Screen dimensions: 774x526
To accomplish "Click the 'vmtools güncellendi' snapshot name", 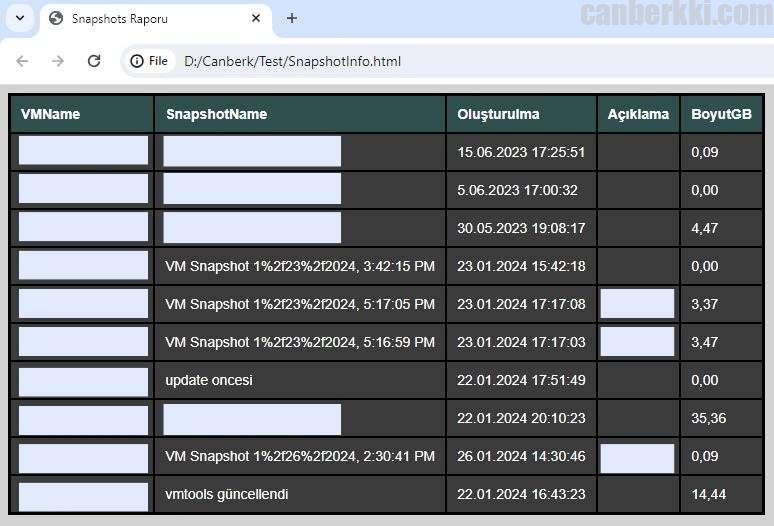I will click(x=227, y=494).
